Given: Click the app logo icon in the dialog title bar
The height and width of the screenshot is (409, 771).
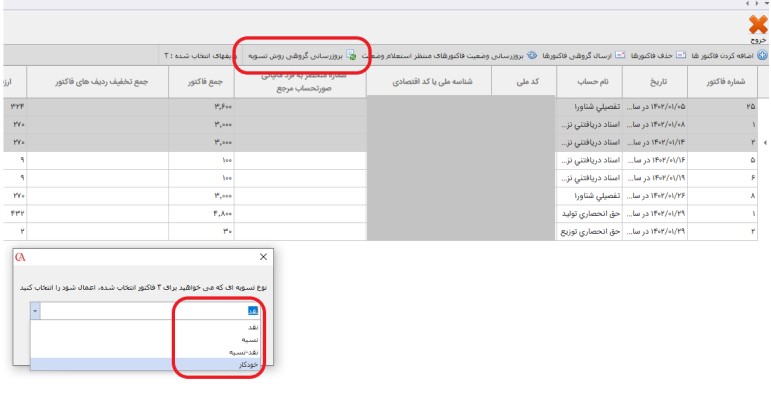Looking at the screenshot, I should [x=20, y=257].
